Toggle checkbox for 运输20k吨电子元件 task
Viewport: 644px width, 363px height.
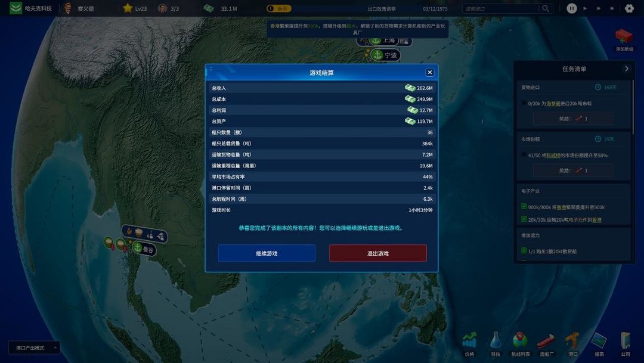click(524, 219)
